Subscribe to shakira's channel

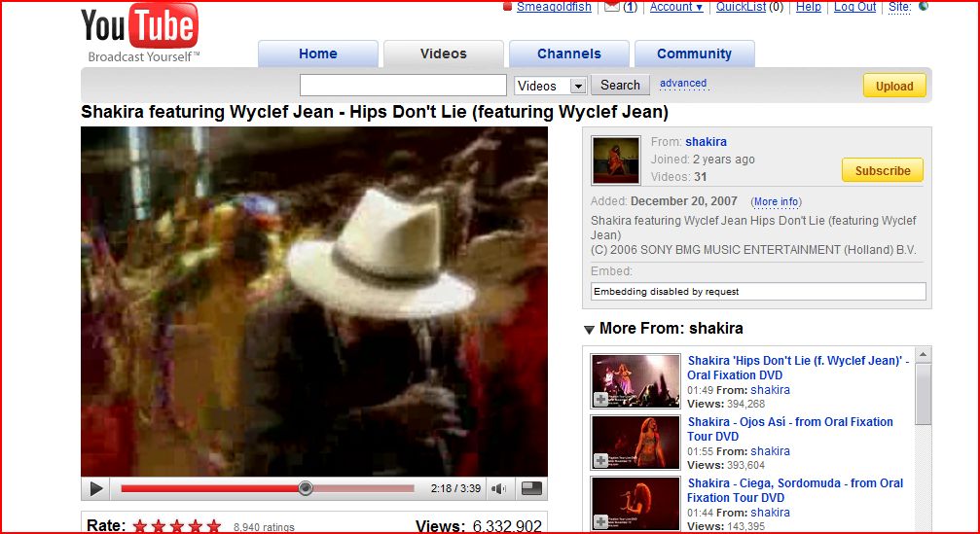[883, 170]
